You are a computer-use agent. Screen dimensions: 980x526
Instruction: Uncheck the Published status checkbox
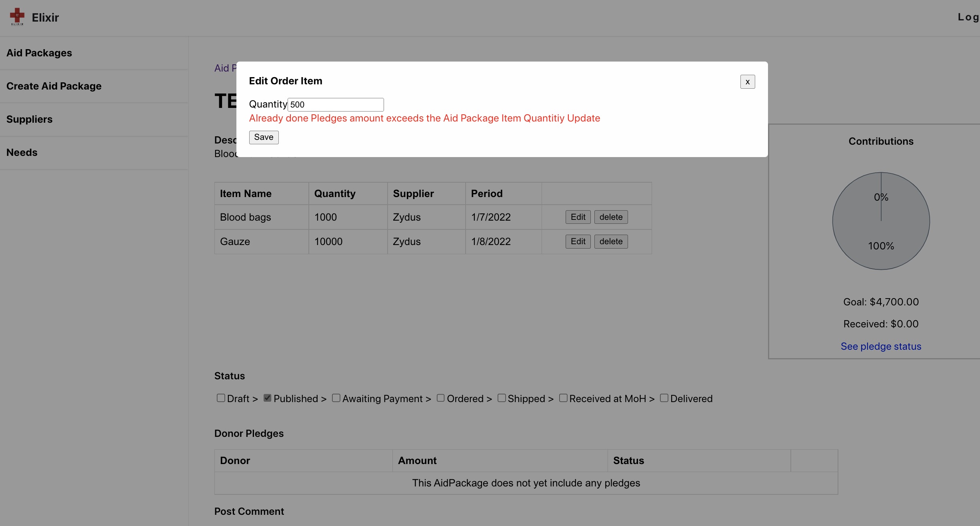pos(267,398)
